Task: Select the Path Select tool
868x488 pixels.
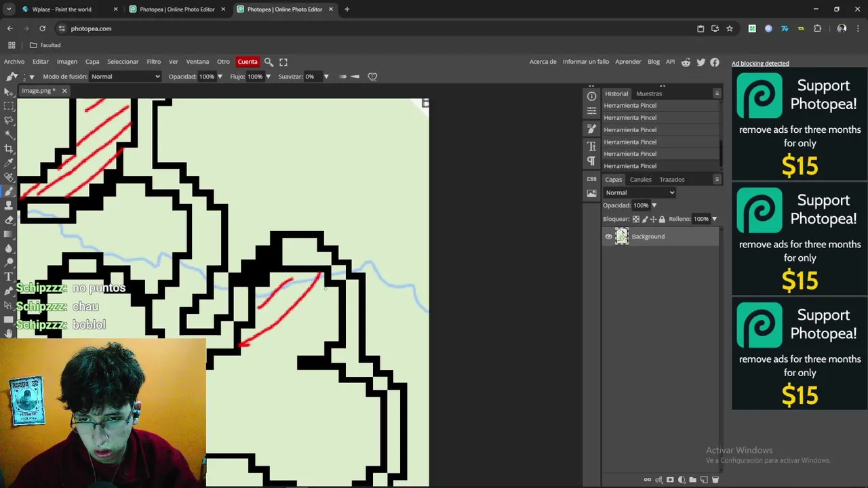Action: coord(8,305)
